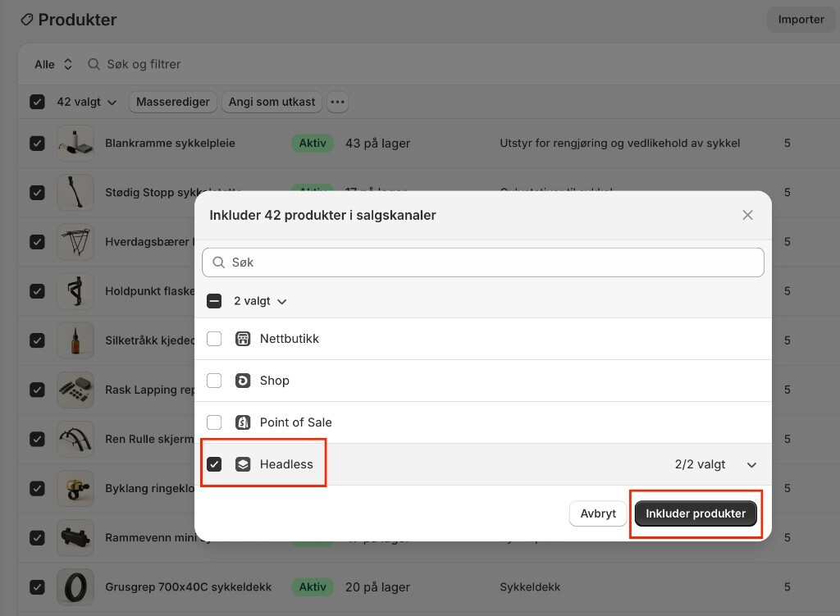Viewport: 840px width, 616px height.
Task: Click '20 på lager' stock text
Action: click(x=377, y=586)
